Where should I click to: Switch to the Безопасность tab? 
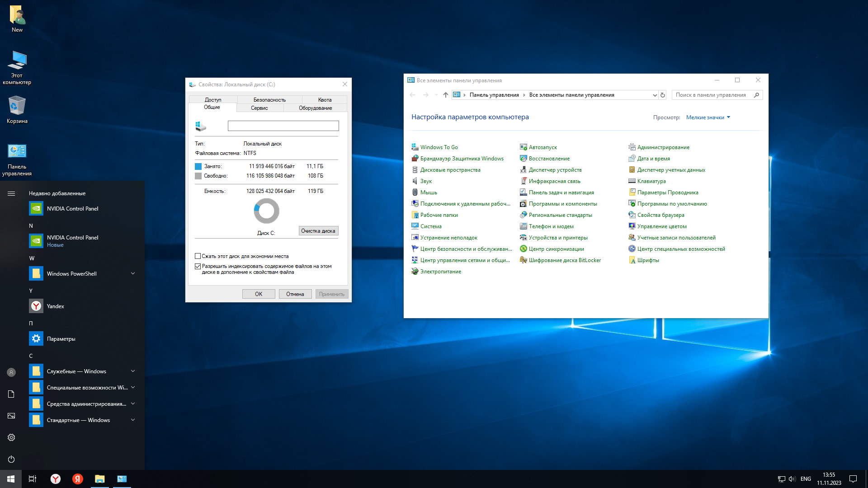coord(269,100)
